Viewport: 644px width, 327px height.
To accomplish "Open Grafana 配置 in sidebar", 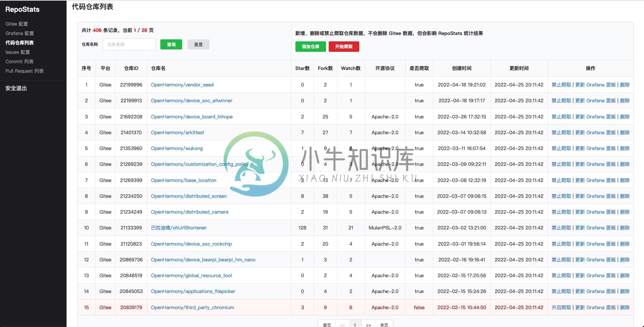I will (19, 33).
